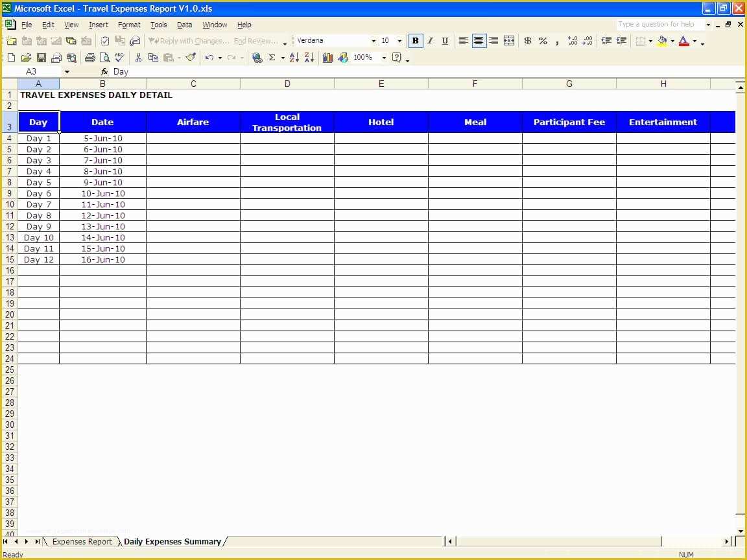Screen dimensions: 747x560
Task: Apply red Font Color letter A
Action: pos(684,41)
